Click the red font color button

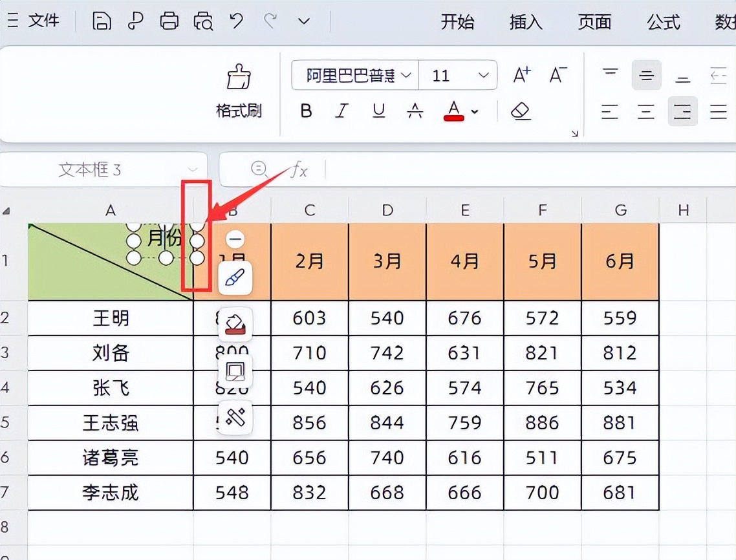point(454,111)
